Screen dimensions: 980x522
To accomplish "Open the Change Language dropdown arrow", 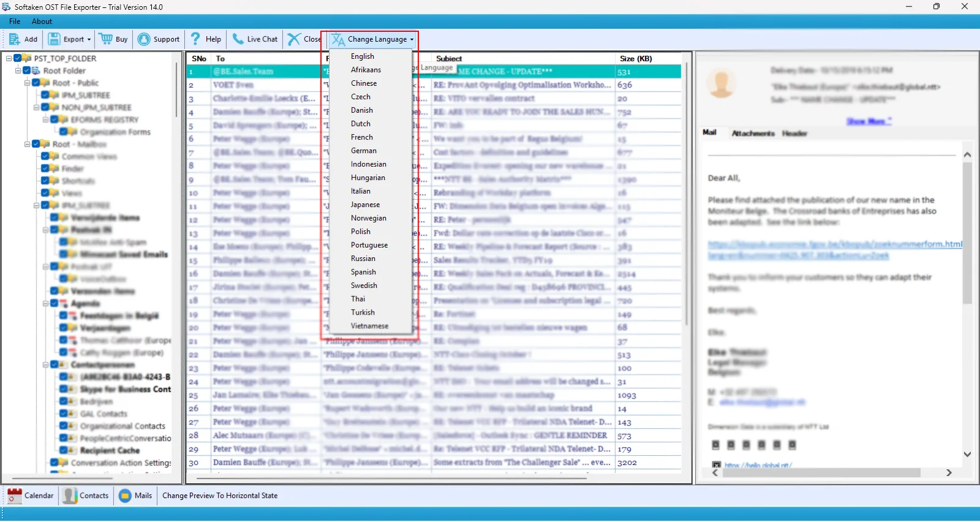I will pos(412,40).
